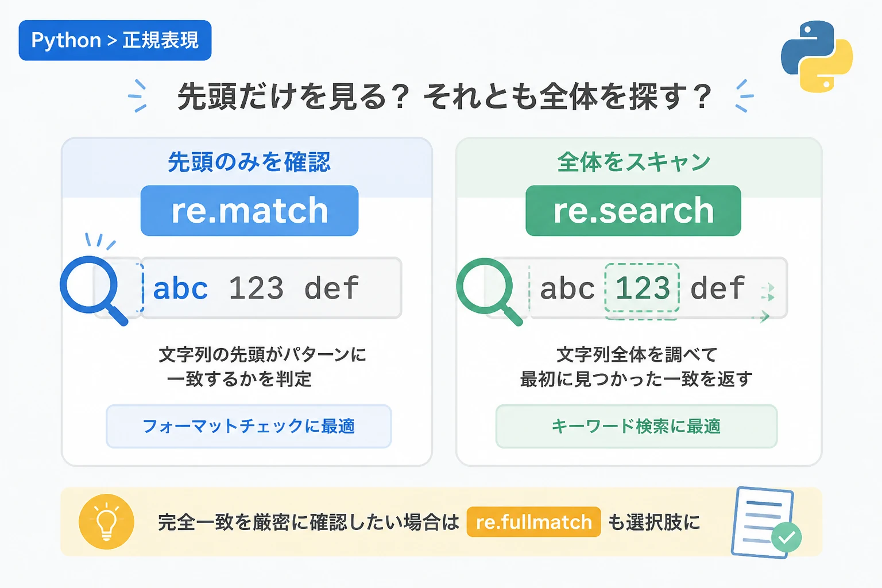Click the キーワード検索に最適 box

(x=636, y=426)
